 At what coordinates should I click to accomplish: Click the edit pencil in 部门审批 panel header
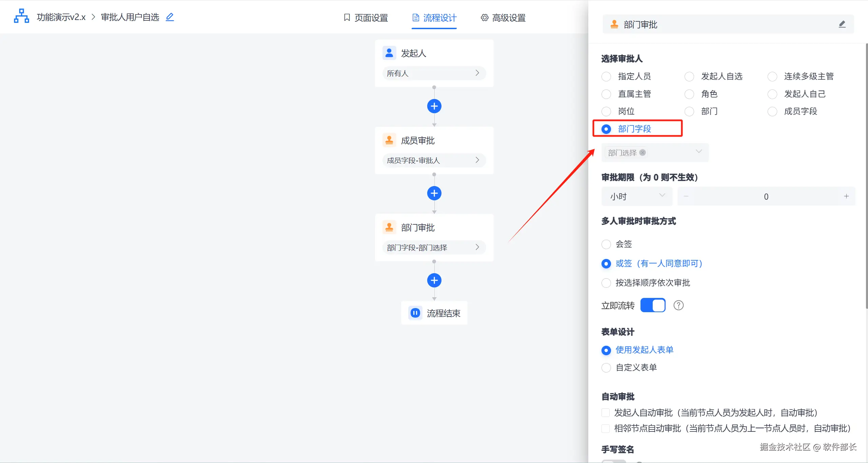pos(842,24)
